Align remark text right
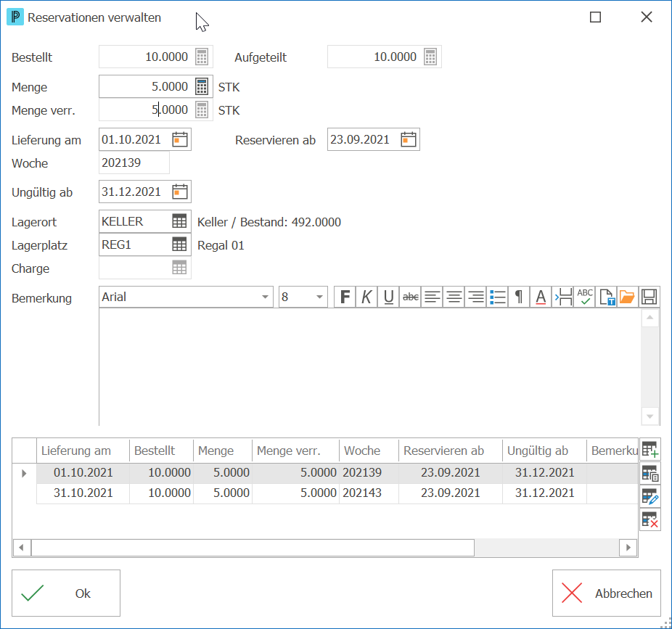The width and height of the screenshot is (672, 629). [476, 297]
